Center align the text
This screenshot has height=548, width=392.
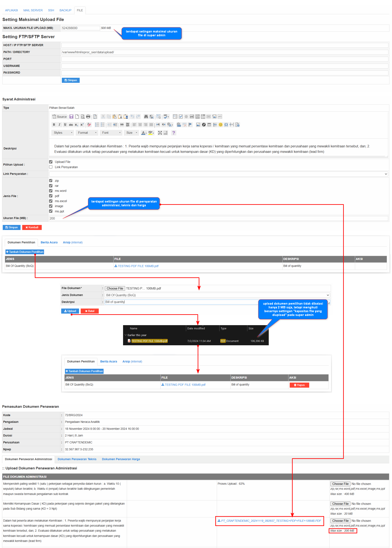click(140, 125)
